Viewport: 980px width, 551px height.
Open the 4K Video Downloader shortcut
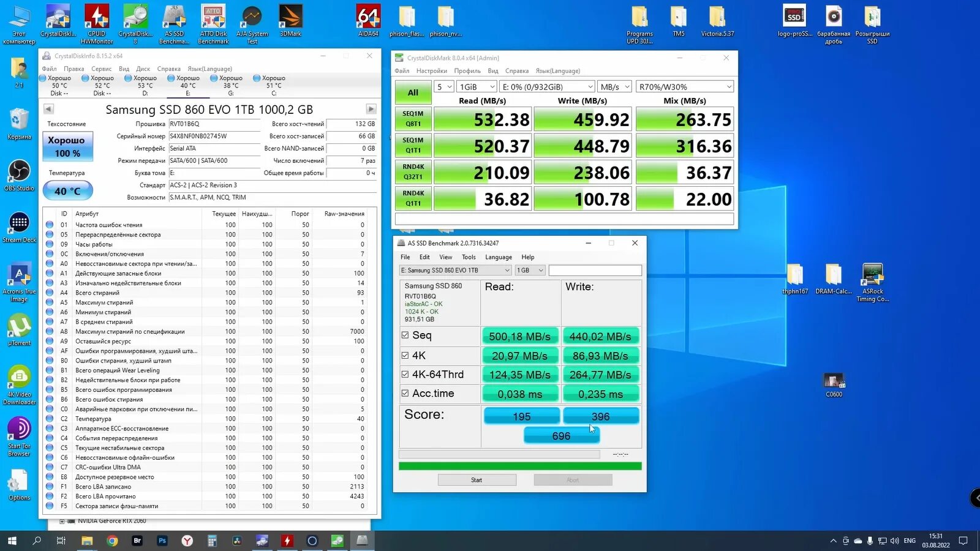click(x=19, y=385)
